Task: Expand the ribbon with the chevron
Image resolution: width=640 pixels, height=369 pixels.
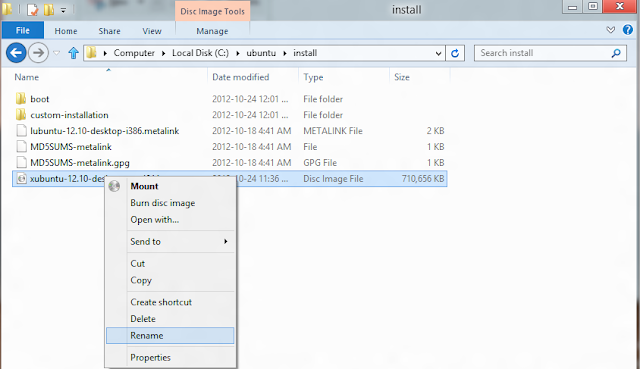Action: (611, 30)
